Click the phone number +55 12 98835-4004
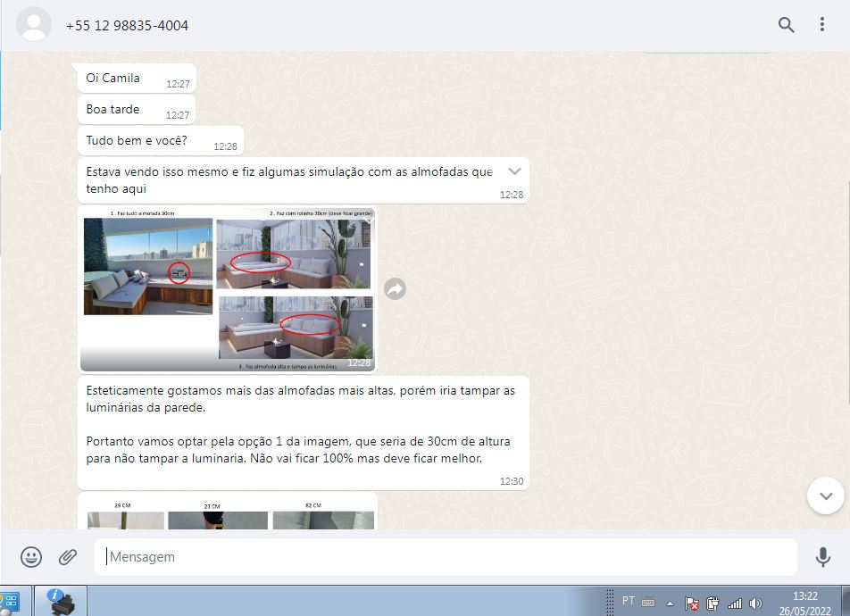This screenshot has width=850, height=616. 127,26
